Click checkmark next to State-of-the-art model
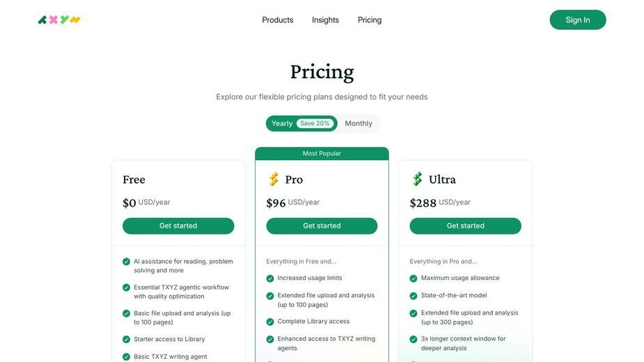This screenshot has height=362, width=644. pos(414,296)
